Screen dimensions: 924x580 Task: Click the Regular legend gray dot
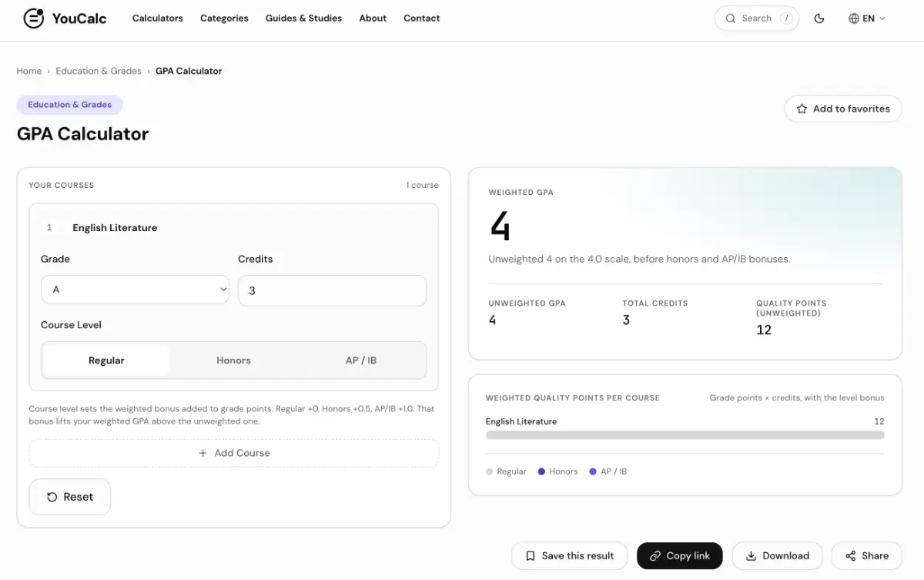(489, 471)
